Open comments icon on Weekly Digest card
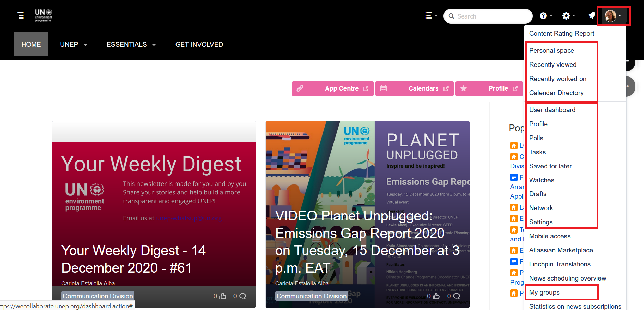The height and width of the screenshot is (310, 644). (243, 296)
